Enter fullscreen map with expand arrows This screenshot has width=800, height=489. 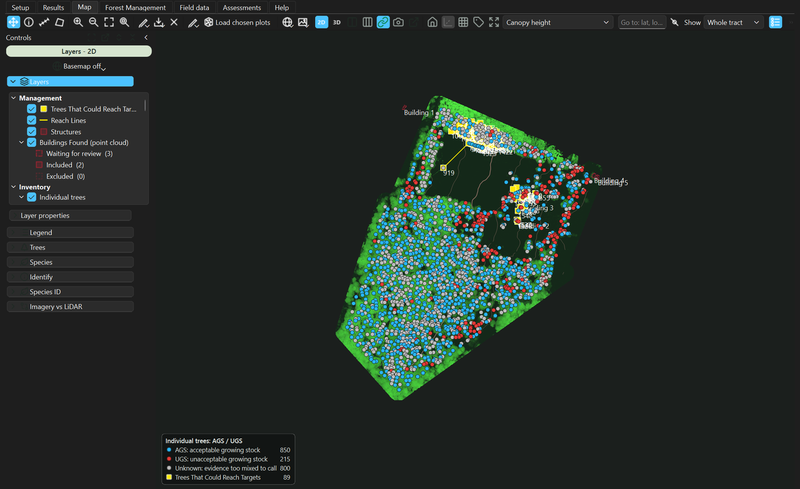click(x=494, y=22)
